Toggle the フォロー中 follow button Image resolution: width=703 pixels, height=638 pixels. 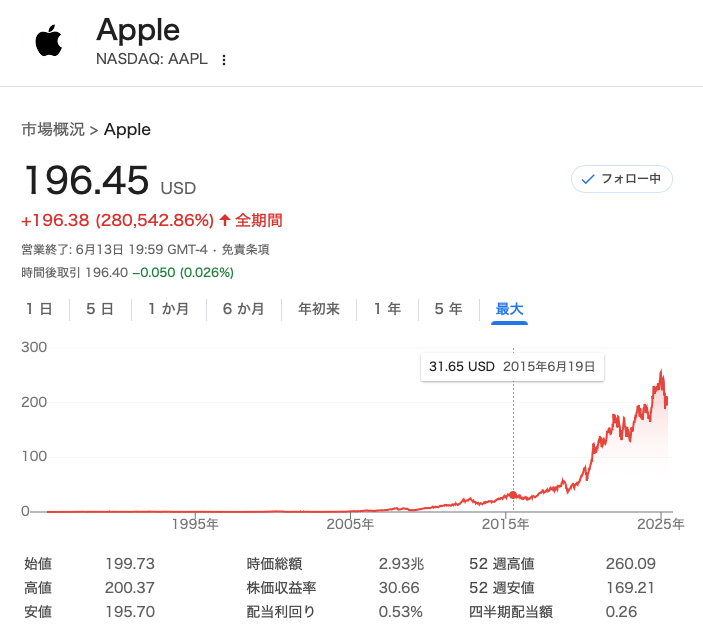(621, 179)
